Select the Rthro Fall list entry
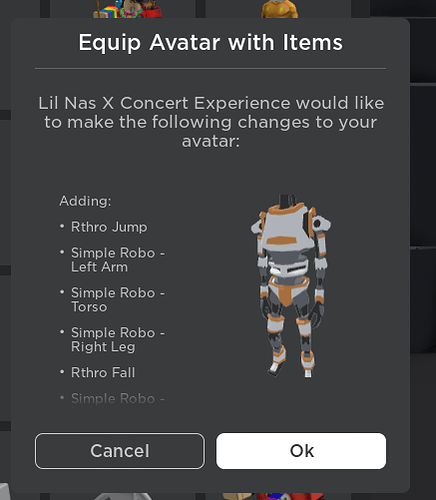Screen dimensions: 436x500 (103, 372)
